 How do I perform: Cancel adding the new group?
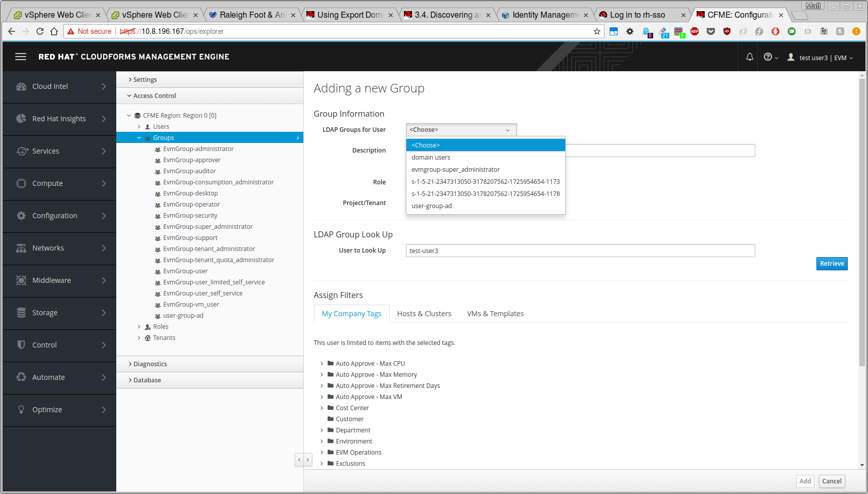(832, 481)
